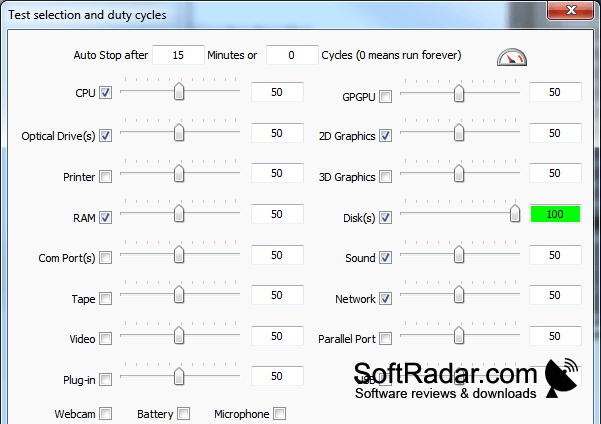Image resolution: width=601 pixels, height=424 pixels.
Task: Click the Cycles count input field
Action: tap(292, 55)
